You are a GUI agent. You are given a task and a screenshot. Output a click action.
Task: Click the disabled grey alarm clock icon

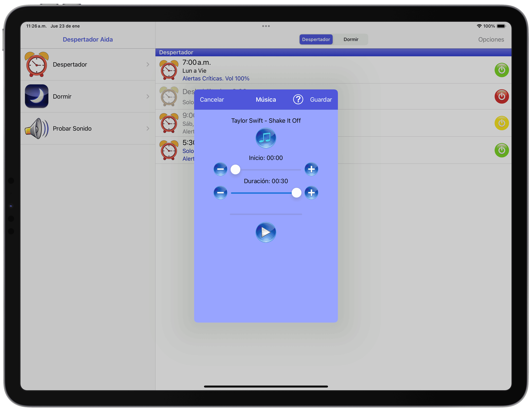click(x=169, y=97)
